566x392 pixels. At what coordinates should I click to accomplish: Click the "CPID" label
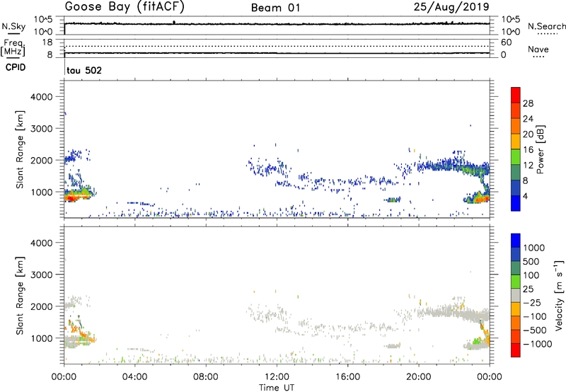(16, 67)
